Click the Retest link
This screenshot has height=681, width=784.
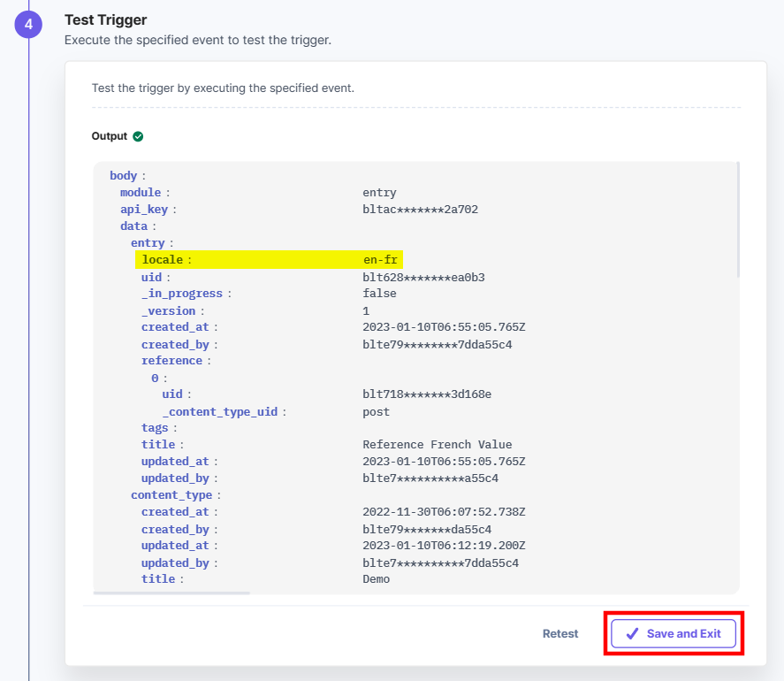(560, 633)
